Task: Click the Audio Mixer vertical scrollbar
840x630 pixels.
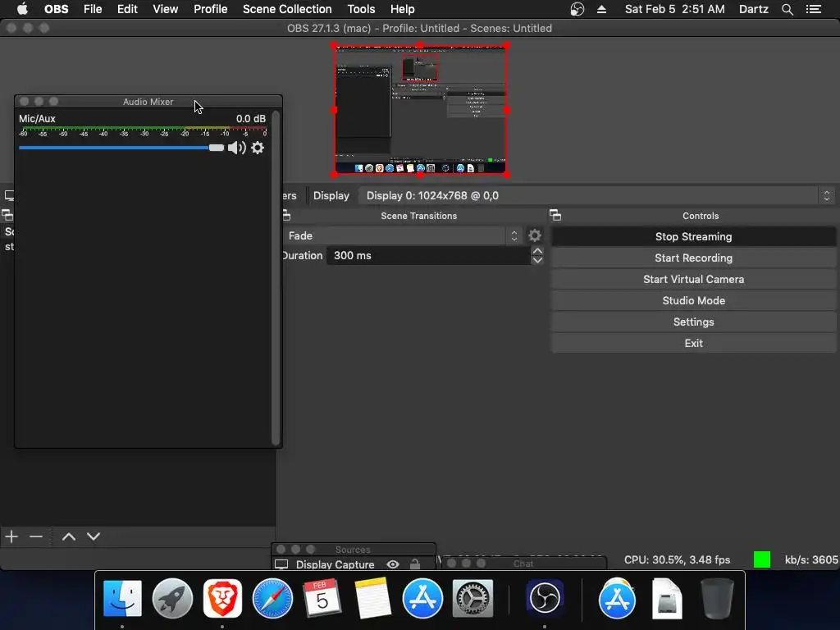Action: (x=276, y=278)
